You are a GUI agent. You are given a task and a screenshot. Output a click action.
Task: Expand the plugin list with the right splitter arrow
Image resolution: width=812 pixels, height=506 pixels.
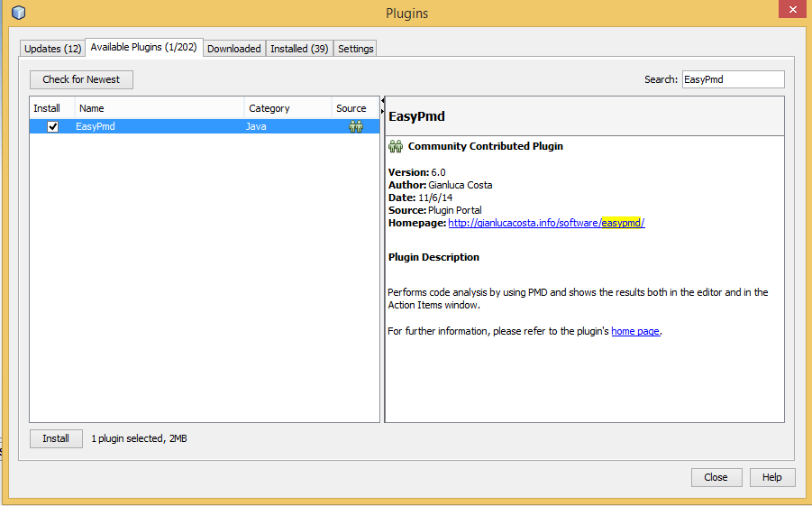(x=382, y=110)
